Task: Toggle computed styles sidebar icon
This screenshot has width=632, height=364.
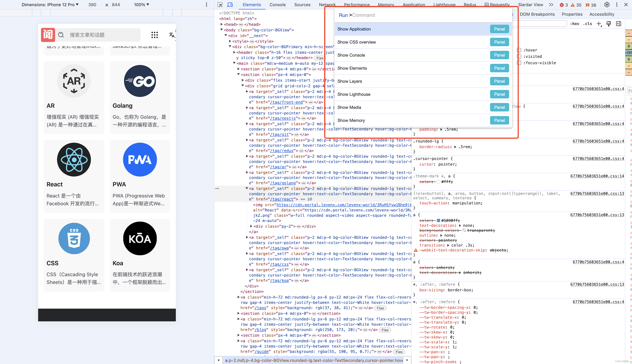Action: [618, 23]
